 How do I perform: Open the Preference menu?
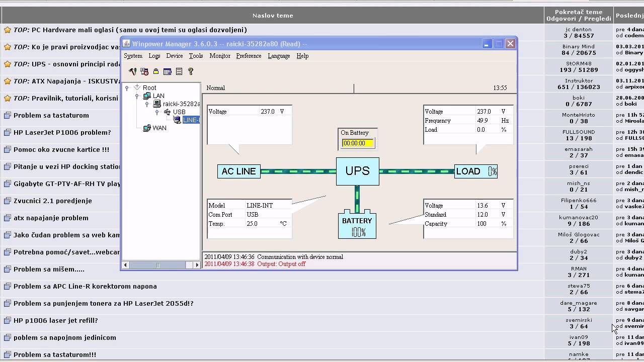[249, 56]
